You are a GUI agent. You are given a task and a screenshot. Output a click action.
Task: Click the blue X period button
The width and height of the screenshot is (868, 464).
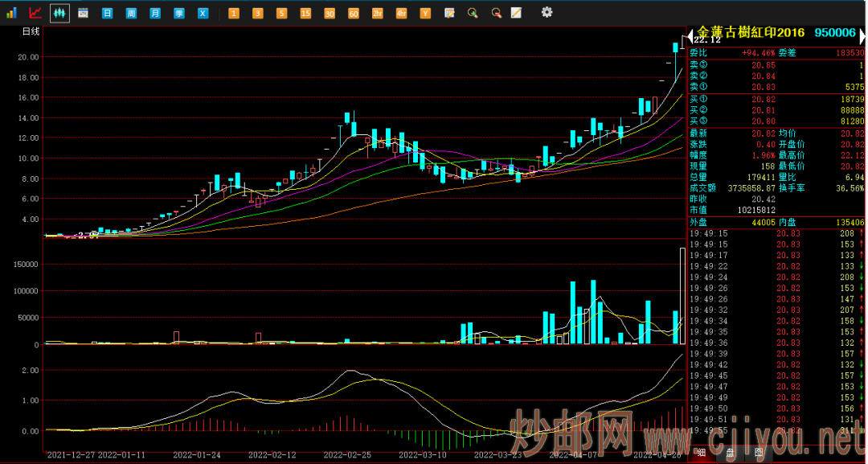[203, 13]
